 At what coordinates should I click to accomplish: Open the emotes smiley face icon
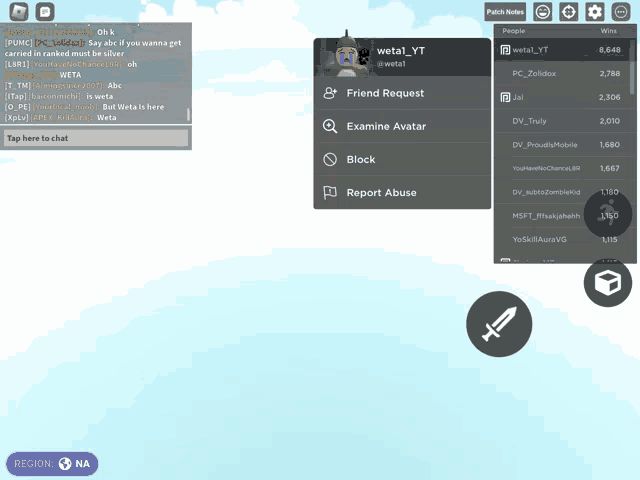coord(543,12)
